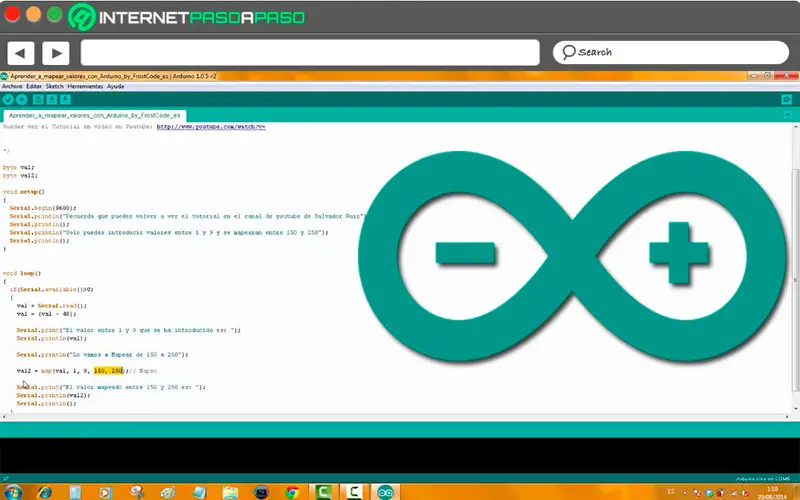This screenshot has height=500, width=800.
Task: Open the Paint palette taskbar icon
Action: coord(168,492)
